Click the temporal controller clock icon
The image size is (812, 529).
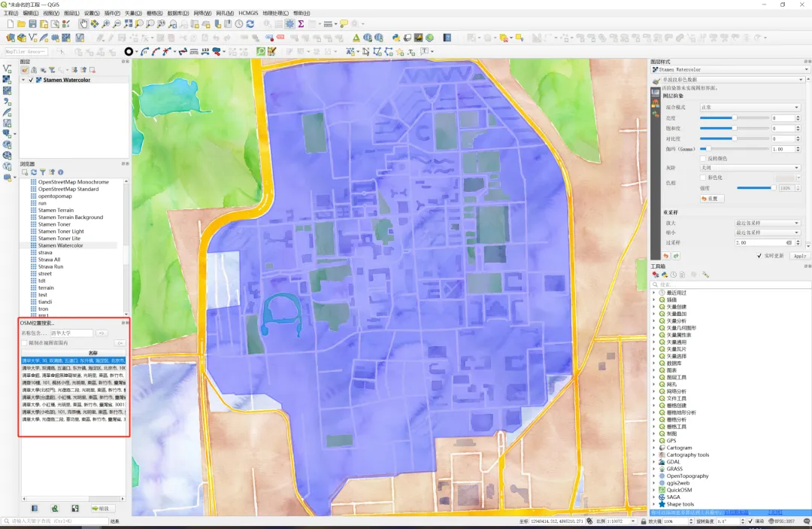tap(239, 24)
